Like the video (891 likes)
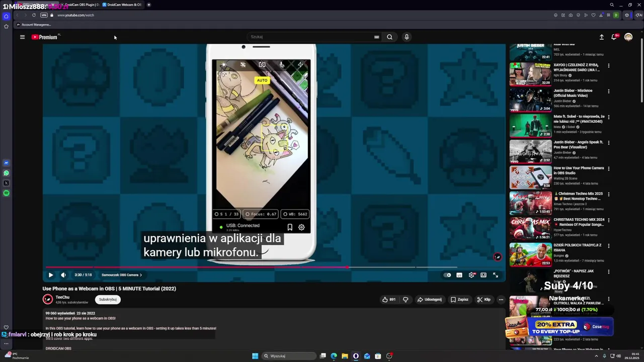This screenshot has width=644, height=362. click(x=389, y=299)
